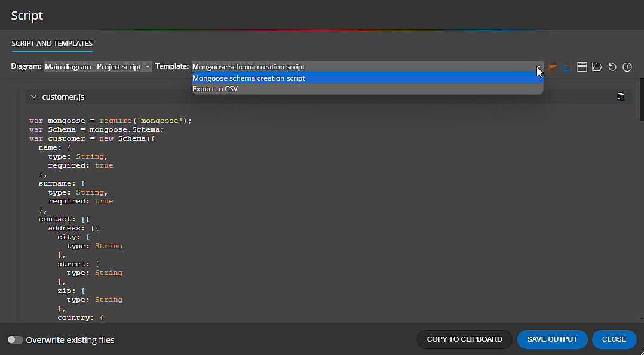Collapse the customer.js section chevron
This screenshot has height=355, width=644.
click(x=34, y=97)
